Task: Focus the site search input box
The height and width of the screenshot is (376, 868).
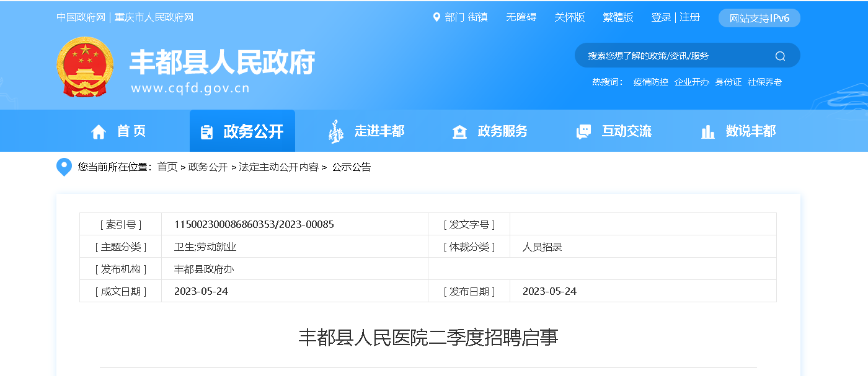Action: coord(676,56)
